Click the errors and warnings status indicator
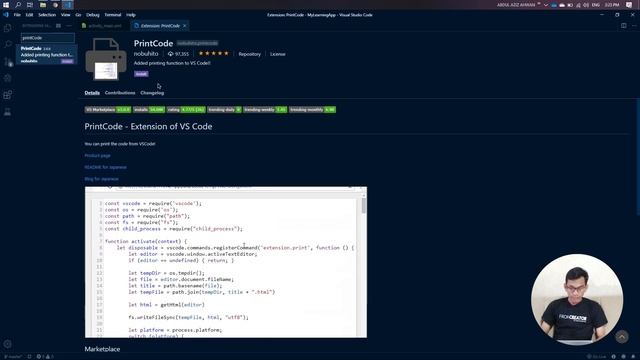 tap(44, 356)
